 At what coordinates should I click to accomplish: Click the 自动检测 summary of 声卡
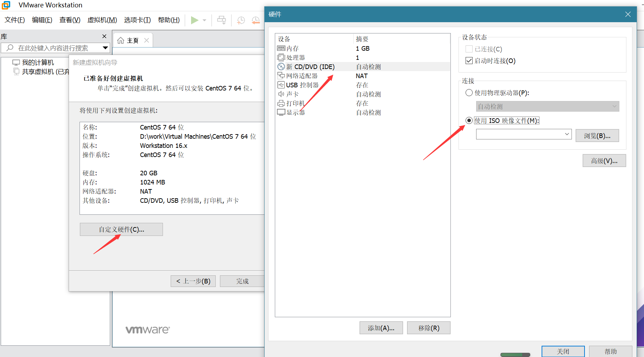pyautogui.click(x=368, y=94)
